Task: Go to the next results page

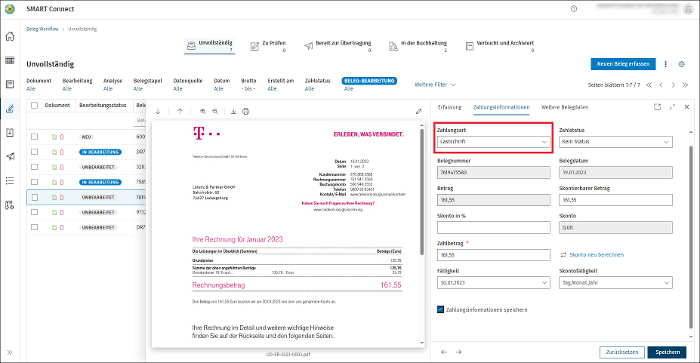Action: click(673, 85)
